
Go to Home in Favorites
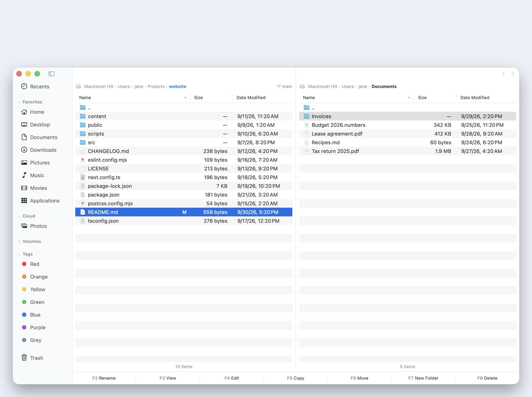(x=33, y=112)
